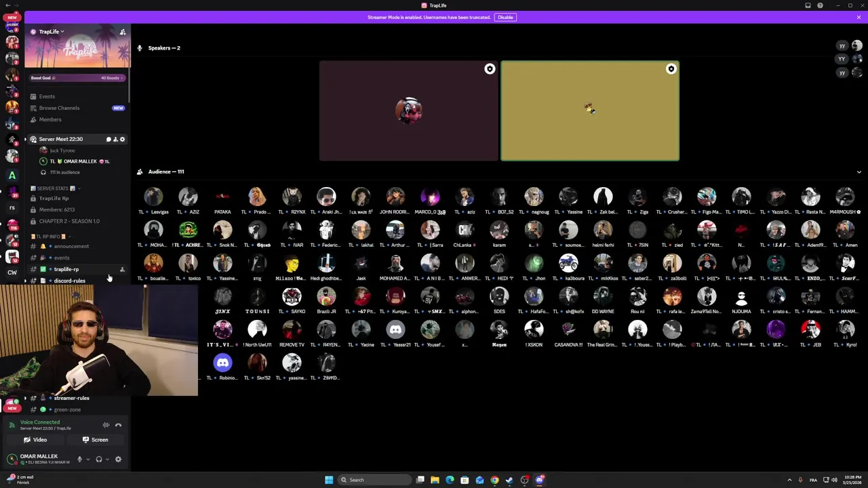The height and width of the screenshot is (488, 868).
Task: Click the taskbar Search box
Action: (374, 480)
